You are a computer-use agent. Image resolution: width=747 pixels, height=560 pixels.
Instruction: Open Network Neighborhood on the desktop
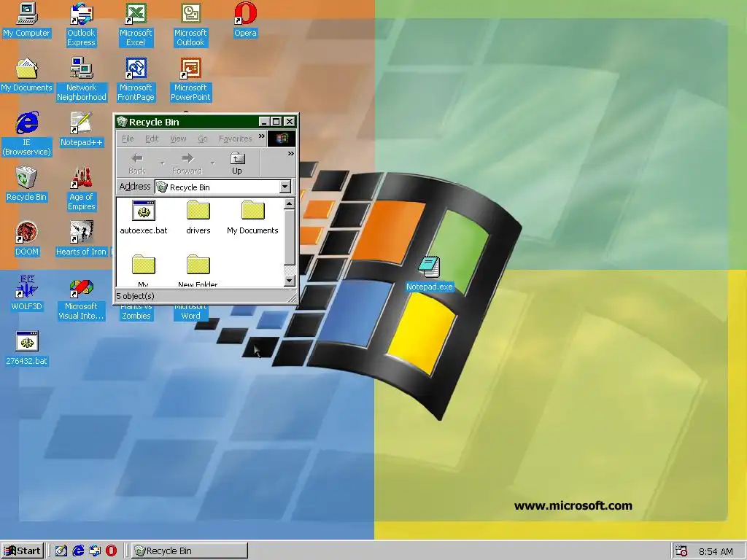(x=82, y=79)
